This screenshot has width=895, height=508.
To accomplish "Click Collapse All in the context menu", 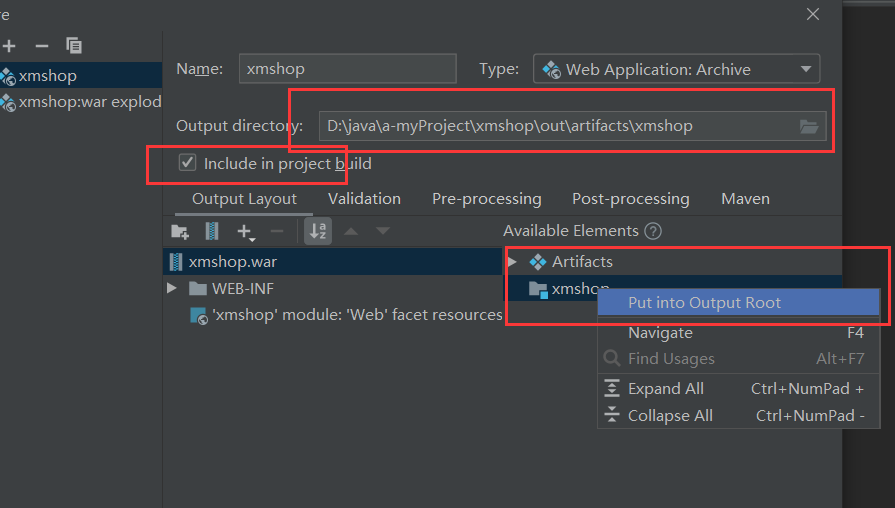I will 670,416.
